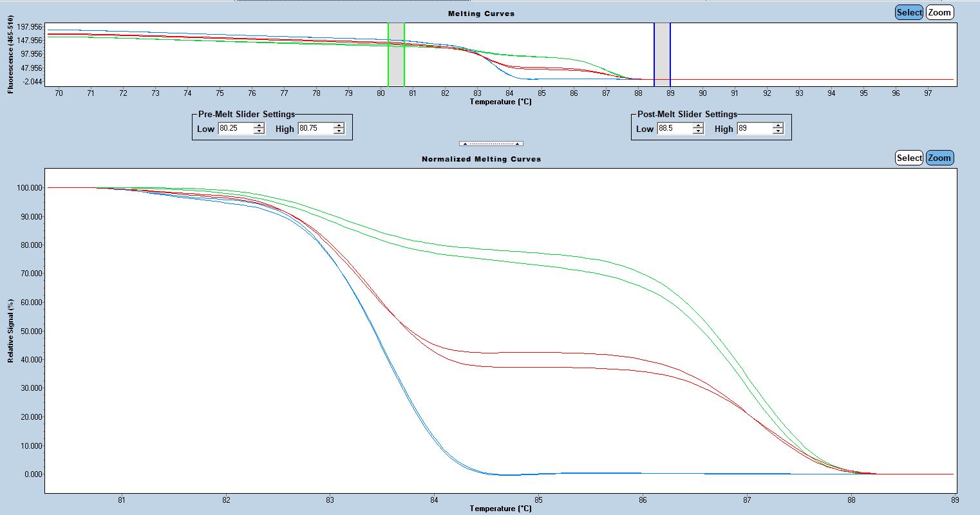This screenshot has height=515, width=980.
Task: Click the left green pre-melt slider line
Action: tap(388, 55)
